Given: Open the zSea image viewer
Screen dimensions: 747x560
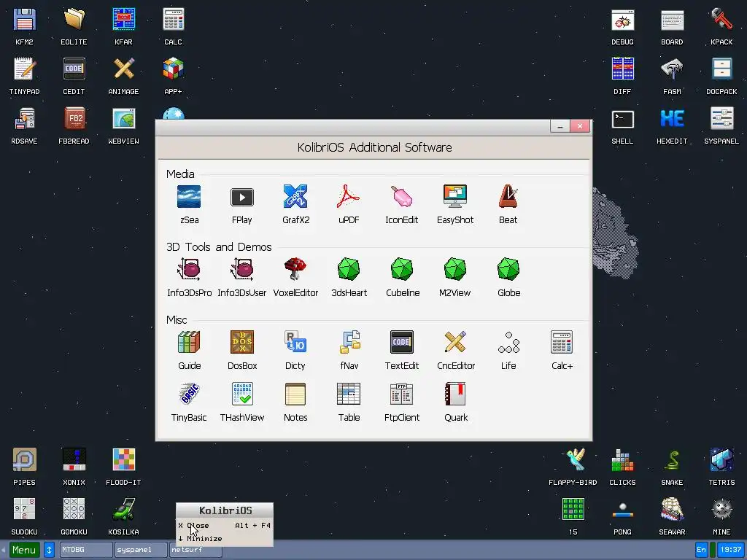Looking at the screenshot, I should click(189, 197).
